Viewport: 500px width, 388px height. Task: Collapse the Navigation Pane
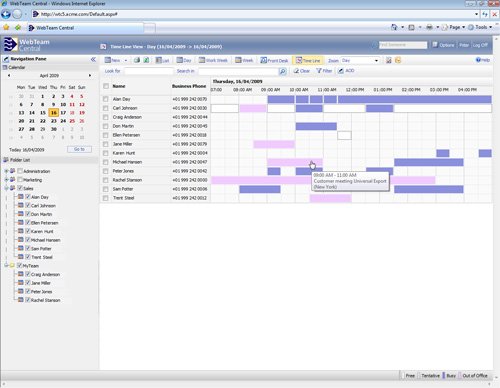click(93, 59)
